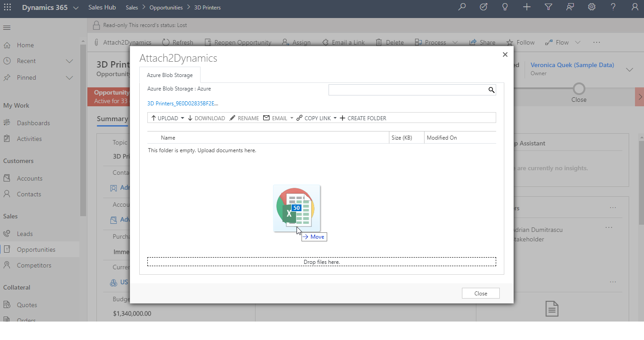The width and height of the screenshot is (644, 340).
Task: Open the 3D Printers_9E0D02835BF2E folder link
Action: 183,104
